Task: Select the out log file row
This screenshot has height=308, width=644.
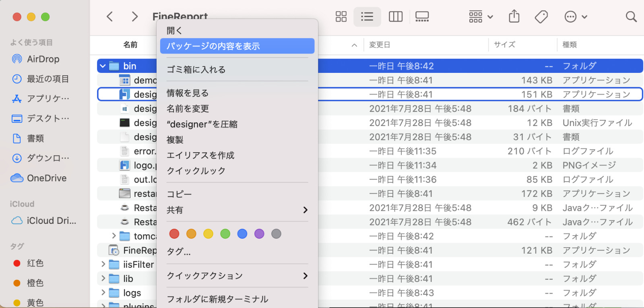Action: 370,179
